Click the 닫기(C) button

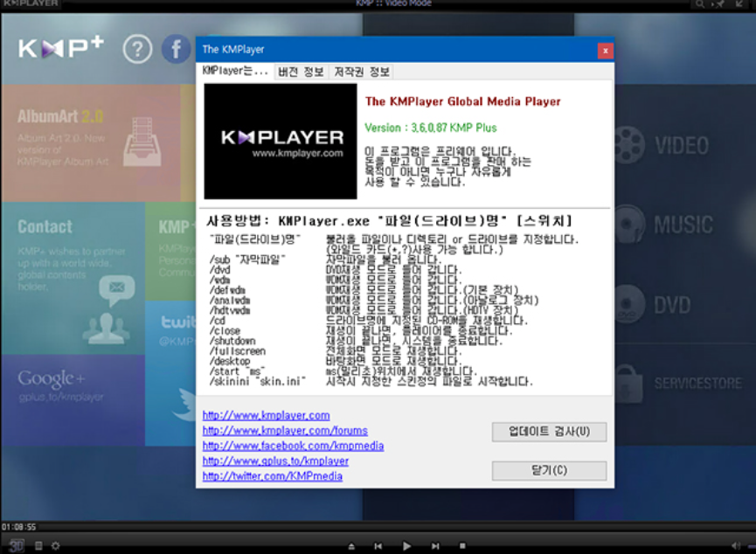(x=549, y=471)
